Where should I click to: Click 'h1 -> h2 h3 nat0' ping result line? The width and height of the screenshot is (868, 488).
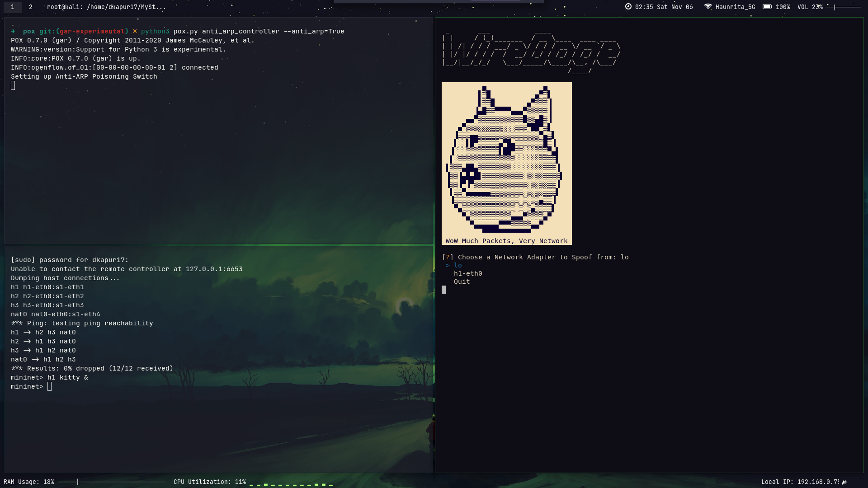click(43, 333)
